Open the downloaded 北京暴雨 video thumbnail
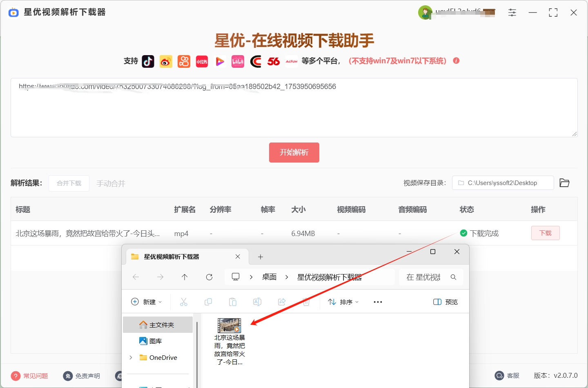Viewport: 588px width, 388px height. [229, 325]
